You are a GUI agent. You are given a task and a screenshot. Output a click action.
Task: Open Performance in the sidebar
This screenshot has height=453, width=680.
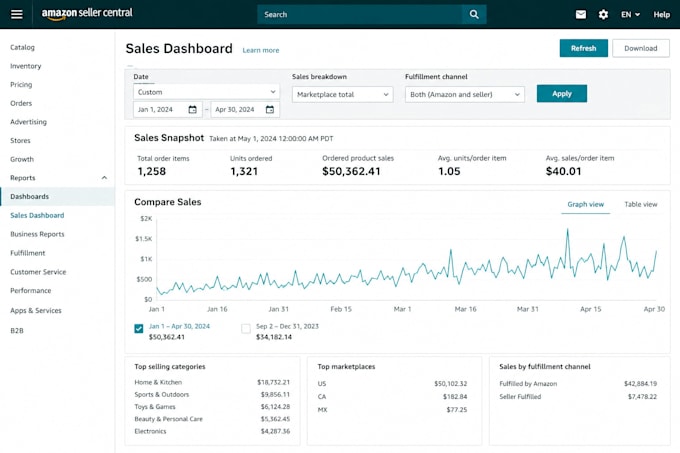point(31,290)
